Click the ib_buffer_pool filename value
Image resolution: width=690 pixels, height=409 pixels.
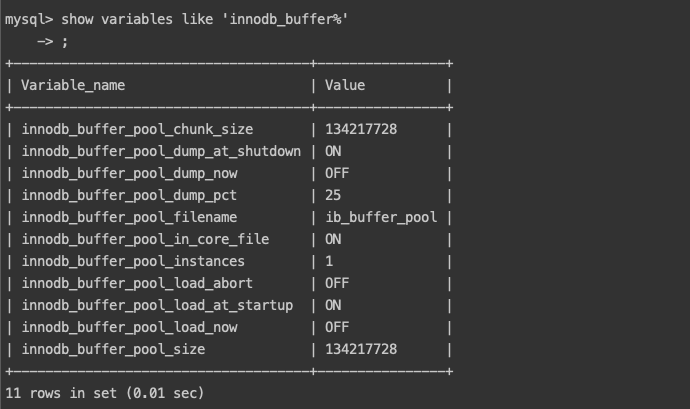(381, 217)
